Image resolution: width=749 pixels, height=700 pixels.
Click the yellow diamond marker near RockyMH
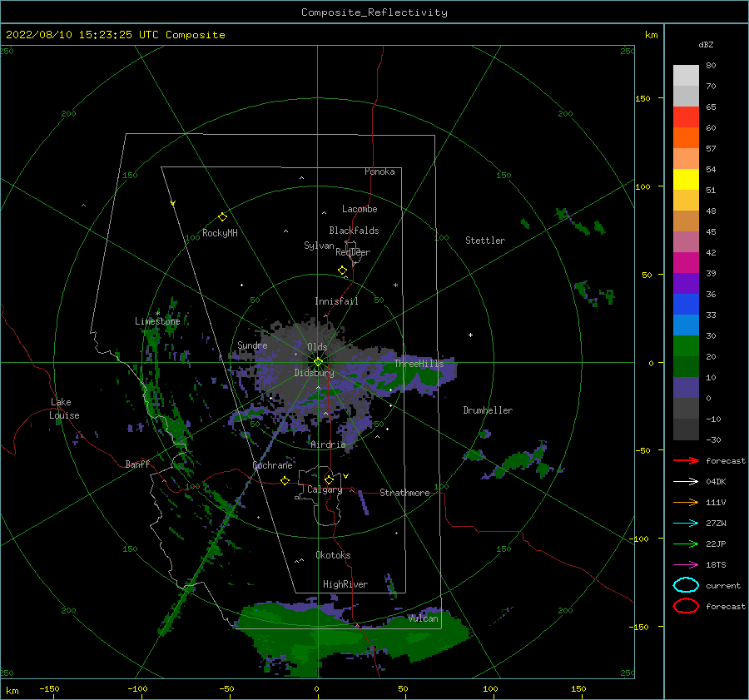tap(222, 217)
